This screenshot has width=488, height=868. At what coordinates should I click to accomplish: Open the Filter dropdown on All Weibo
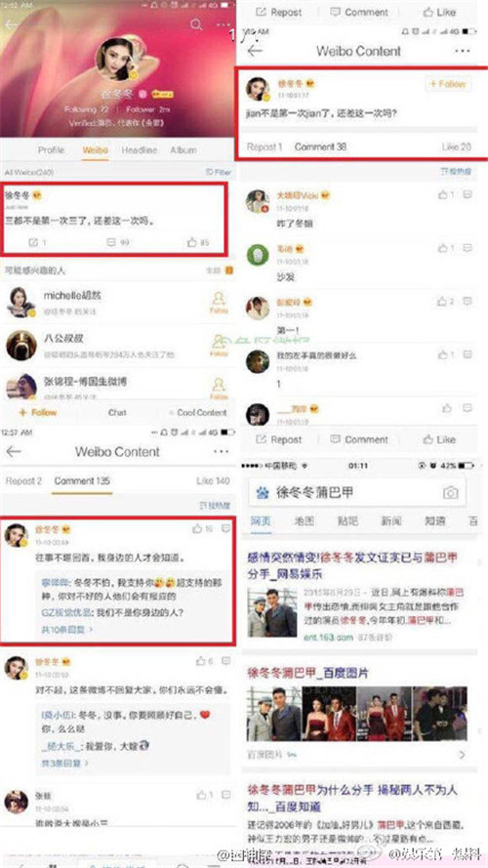[218, 173]
